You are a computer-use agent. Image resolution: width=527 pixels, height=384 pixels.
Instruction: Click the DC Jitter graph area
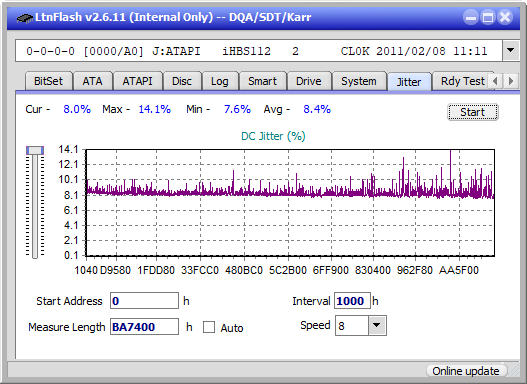pyautogui.click(x=290, y=203)
